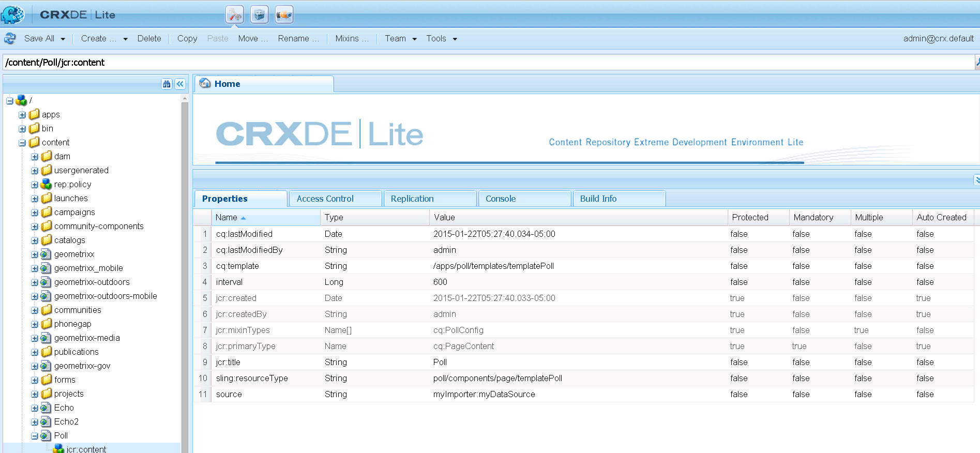Open the Team dropdown menu
Screen dimensions: 980x453
[x=401, y=38]
